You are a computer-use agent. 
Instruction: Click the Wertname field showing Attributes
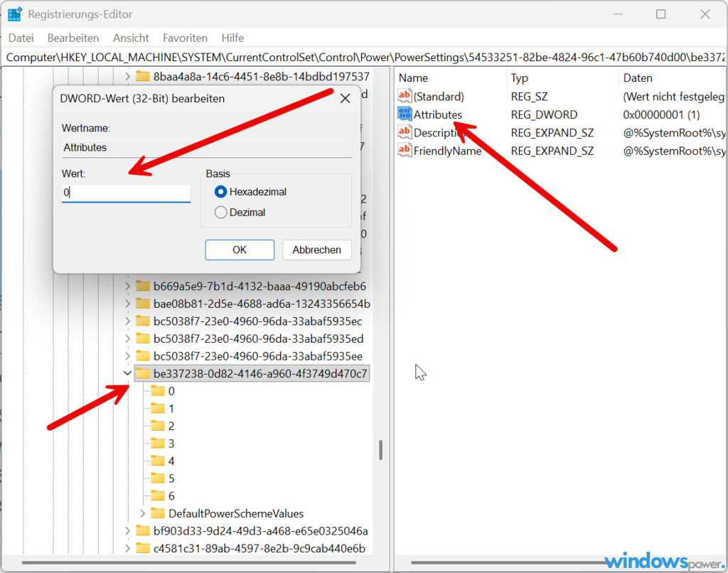click(207, 148)
